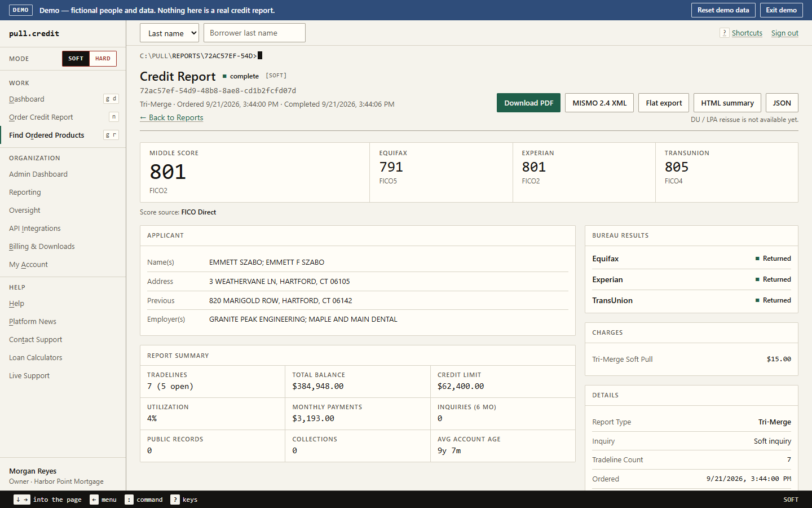Viewport: 812px width, 508px height.
Task: Open the HTML summary
Action: pyautogui.click(x=727, y=103)
